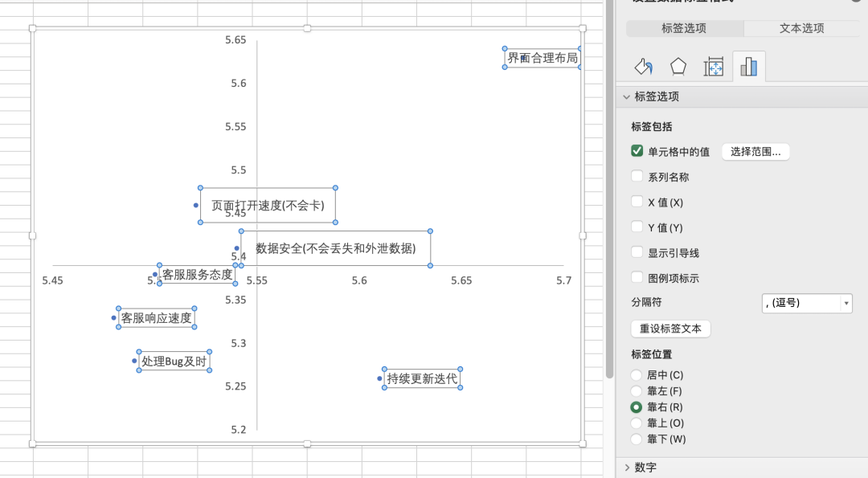Check the X 值 (X) option
Image resolution: width=868 pixels, height=478 pixels.
(x=637, y=202)
